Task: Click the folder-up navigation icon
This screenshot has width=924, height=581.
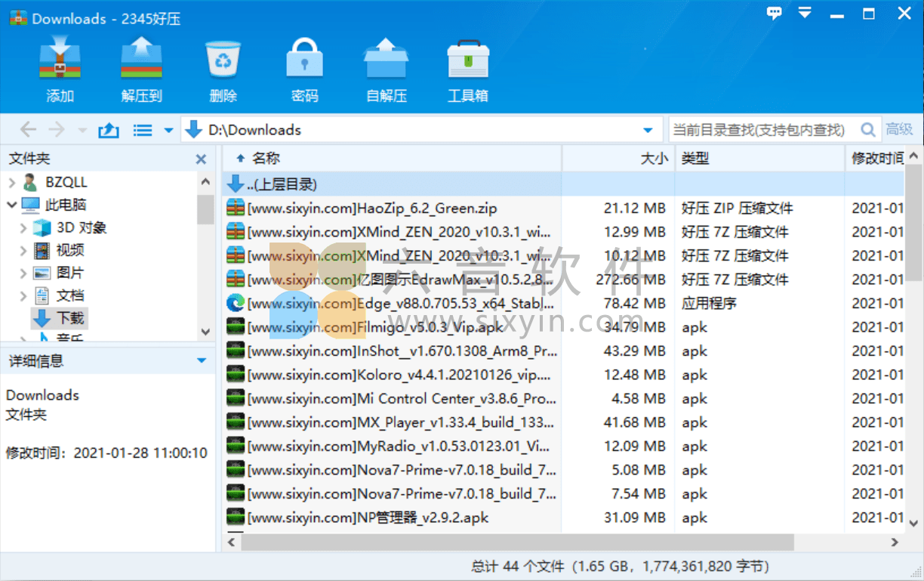Action: pyautogui.click(x=108, y=129)
